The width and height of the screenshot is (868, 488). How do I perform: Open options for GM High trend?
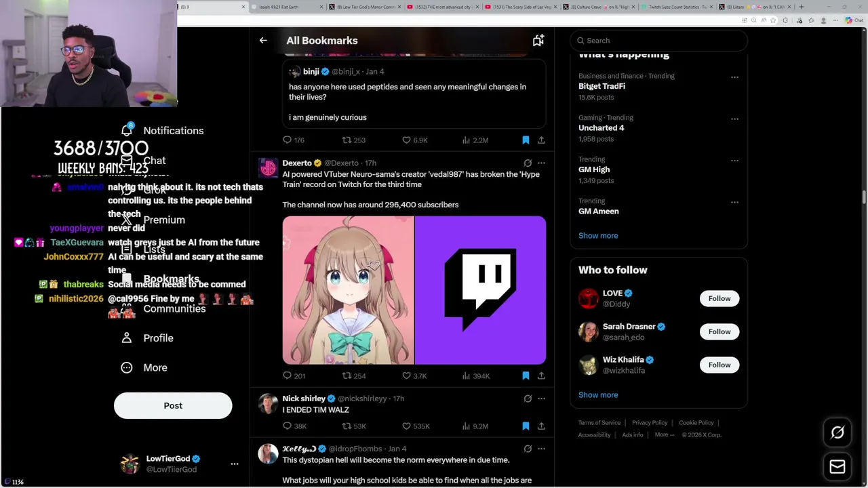(734, 161)
